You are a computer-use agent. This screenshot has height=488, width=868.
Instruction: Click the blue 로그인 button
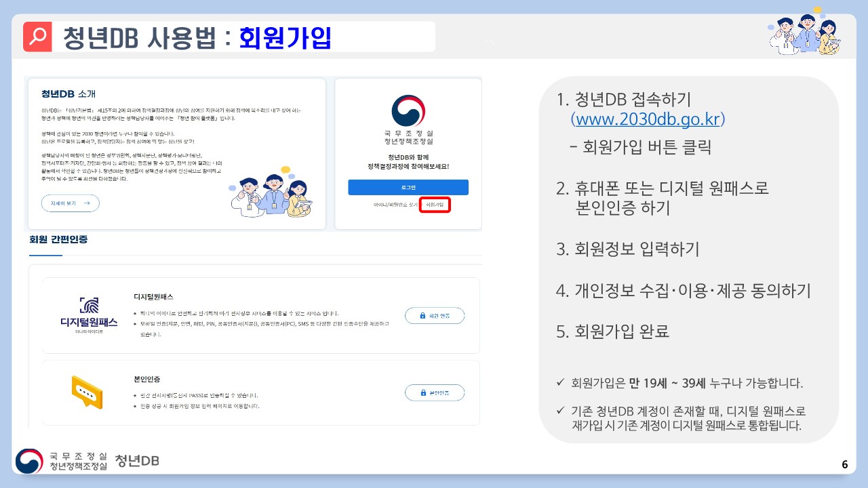(408, 188)
